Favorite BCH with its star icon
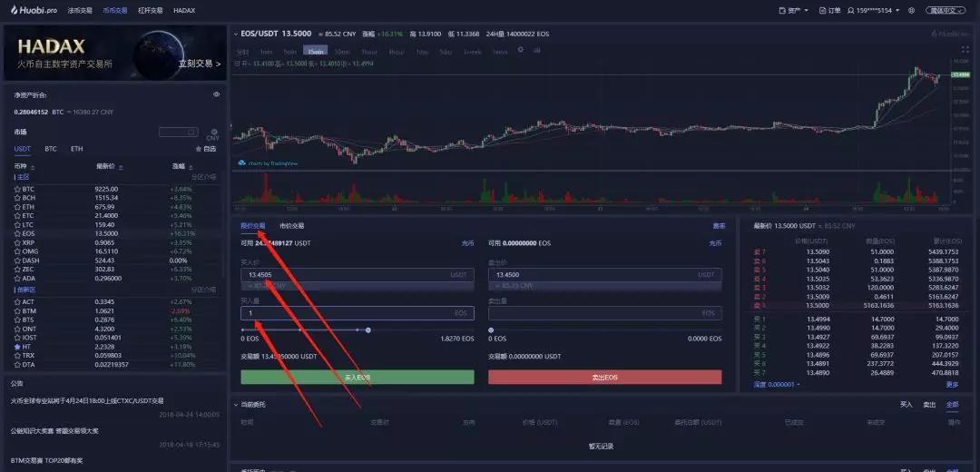Image resolution: width=980 pixels, height=472 pixels. click(x=17, y=198)
